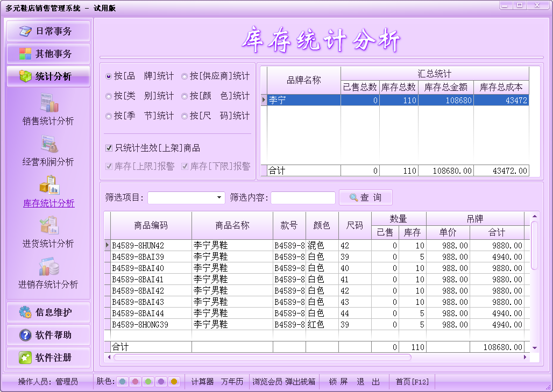Click the 其他事务 colored squares icon
553x392 pixels.
tap(25, 54)
